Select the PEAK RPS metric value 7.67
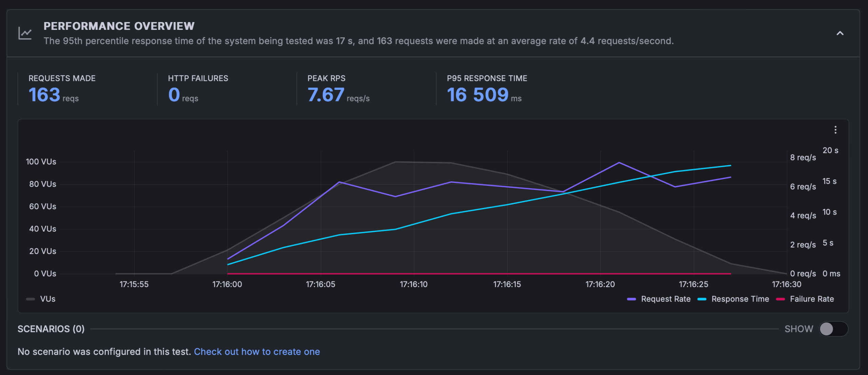 [x=325, y=95]
